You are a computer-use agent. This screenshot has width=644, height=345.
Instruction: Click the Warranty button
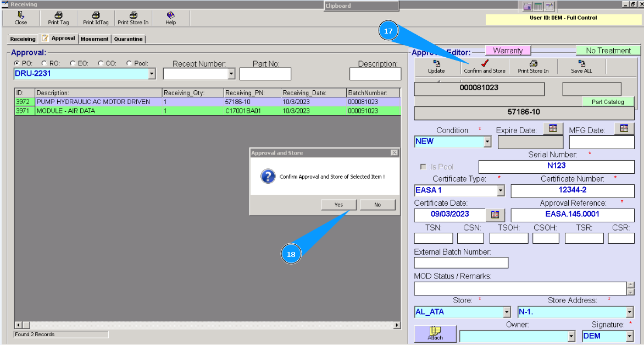tap(508, 51)
